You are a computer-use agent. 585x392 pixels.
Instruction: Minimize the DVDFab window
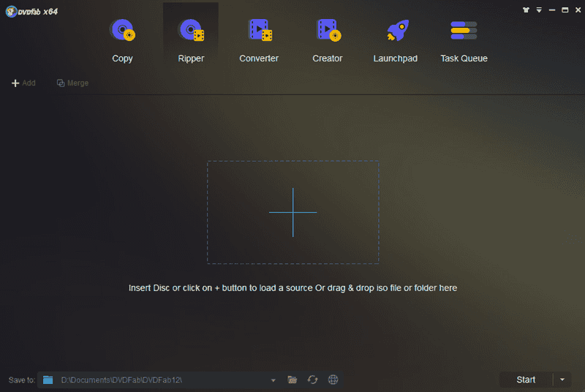click(552, 10)
